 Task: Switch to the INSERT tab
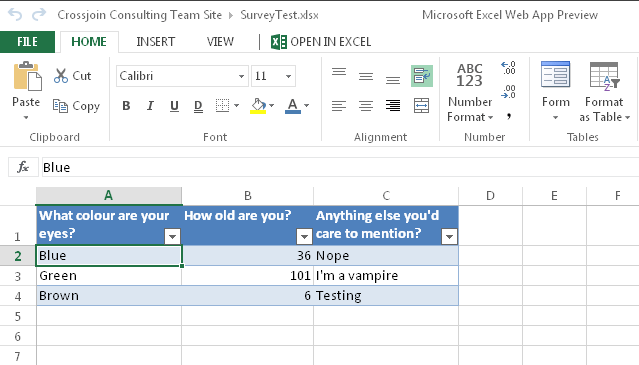[x=155, y=42]
